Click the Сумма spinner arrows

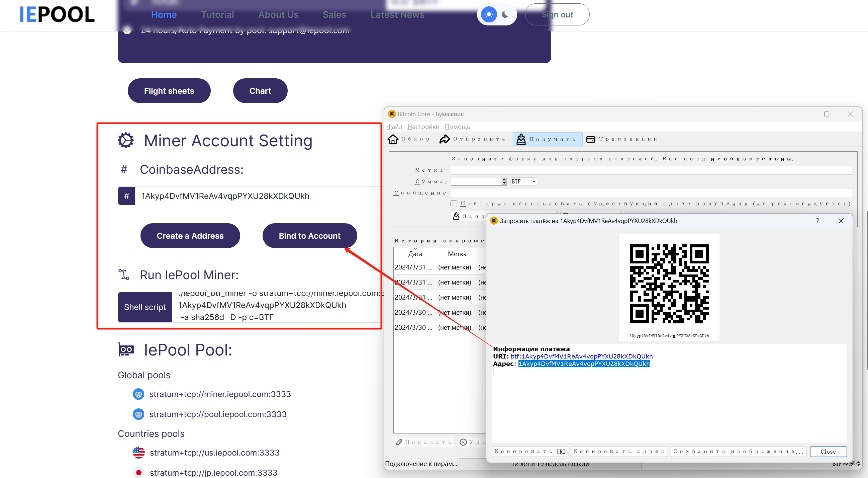504,181
